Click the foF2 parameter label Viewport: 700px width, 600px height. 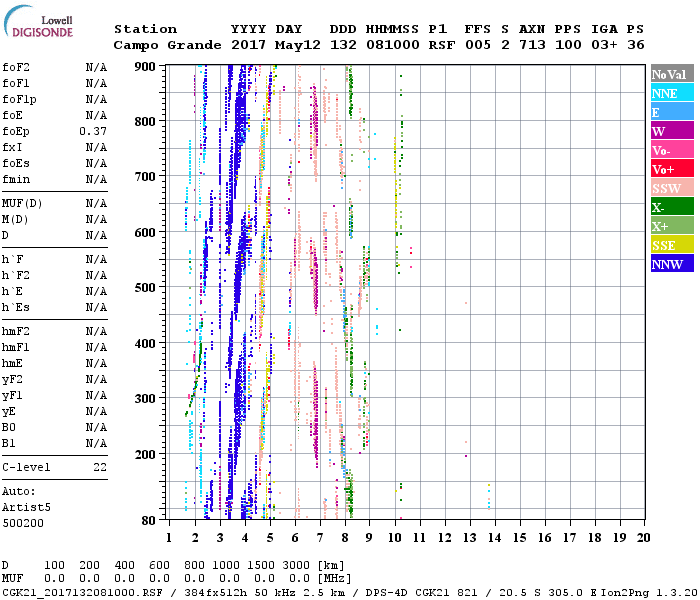pyautogui.click(x=16, y=67)
